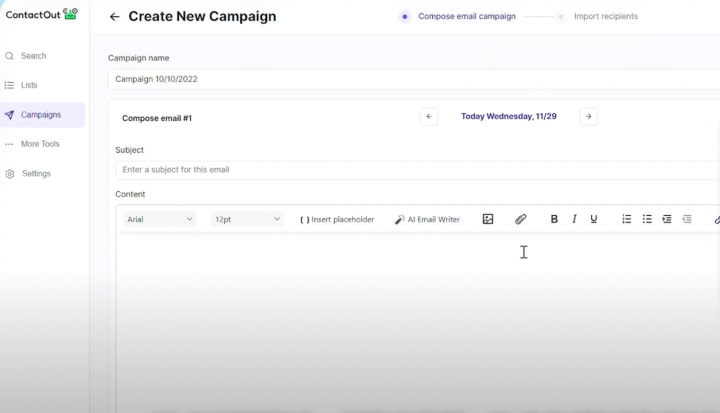Screen dimensions: 720x413
Task: Increase indent of the text
Action: pos(667,219)
